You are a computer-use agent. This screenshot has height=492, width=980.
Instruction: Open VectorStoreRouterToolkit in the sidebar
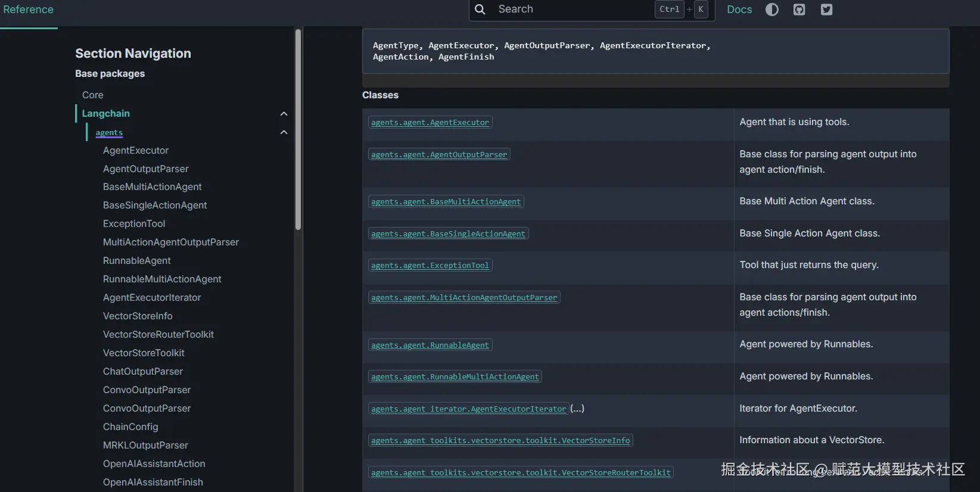point(158,334)
